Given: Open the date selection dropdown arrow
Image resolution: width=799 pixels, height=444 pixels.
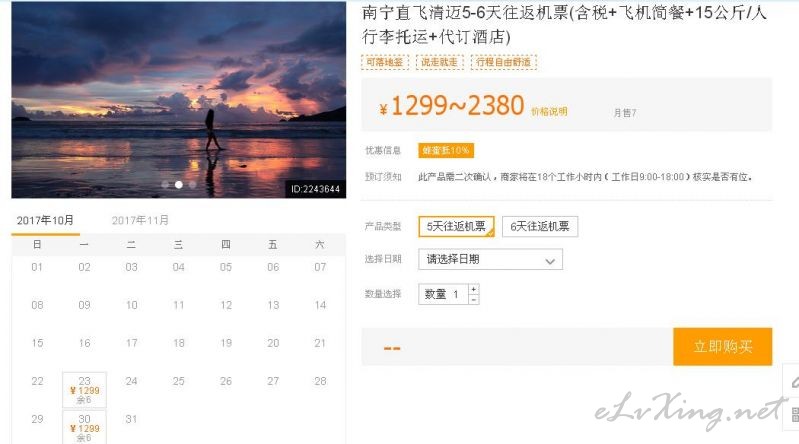Looking at the screenshot, I should pyautogui.click(x=550, y=261).
